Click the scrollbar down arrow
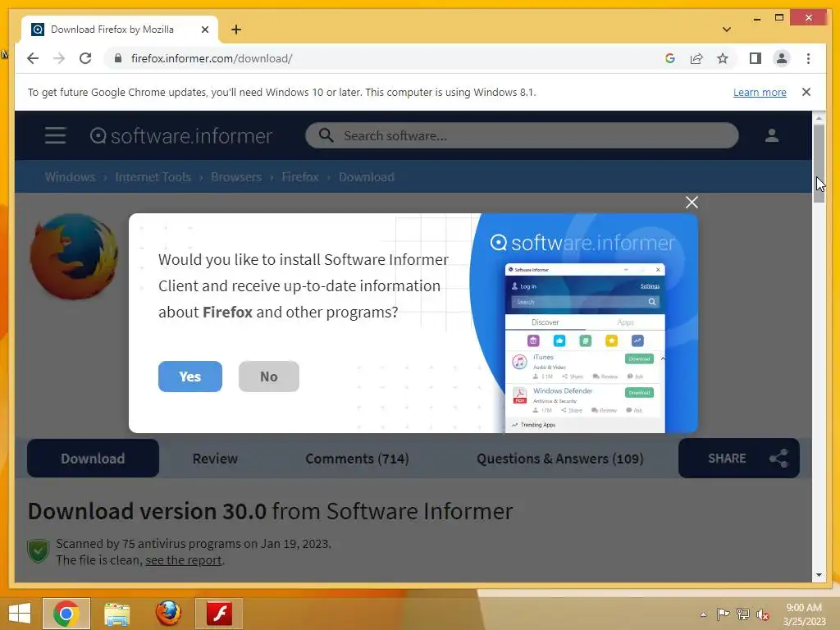Image resolution: width=840 pixels, height=630 pixels. (x=819, y=575)
